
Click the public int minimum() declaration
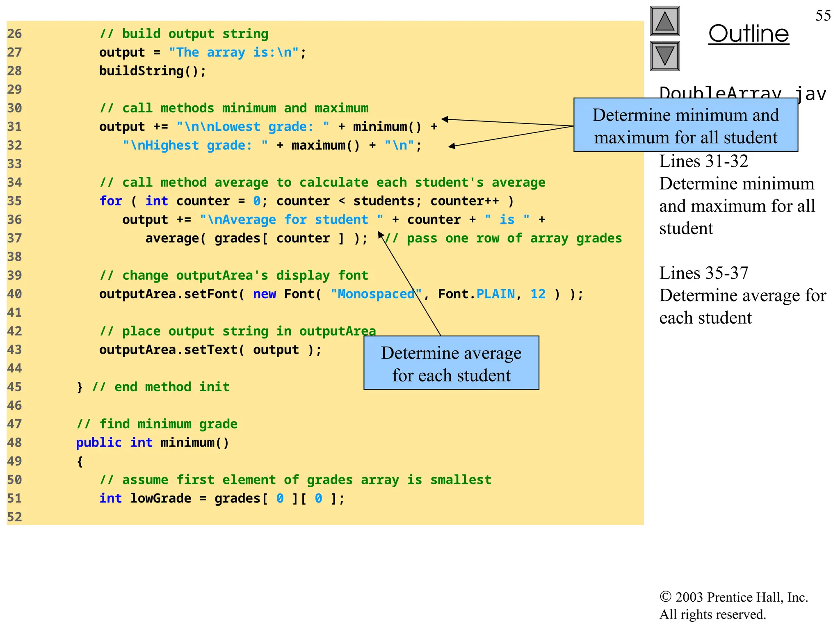[x=152, y=443]
